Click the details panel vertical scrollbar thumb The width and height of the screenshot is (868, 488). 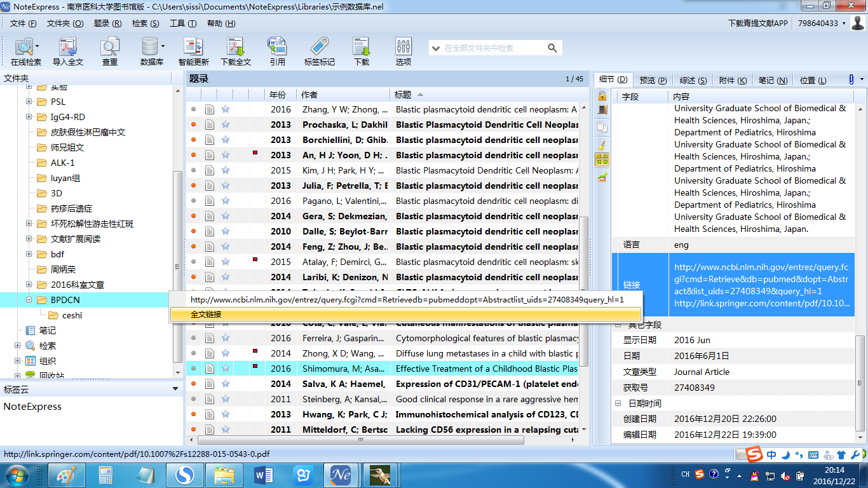(x=860, y=384)
